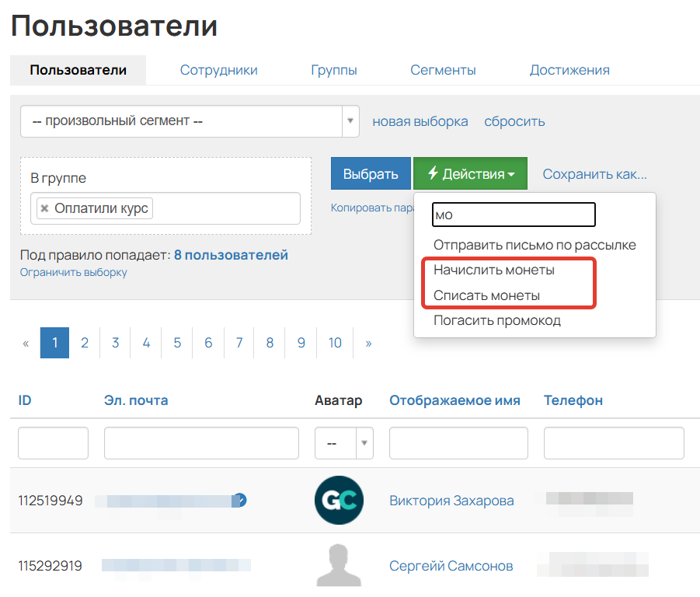Click the сбросить link

pos(514,121)
